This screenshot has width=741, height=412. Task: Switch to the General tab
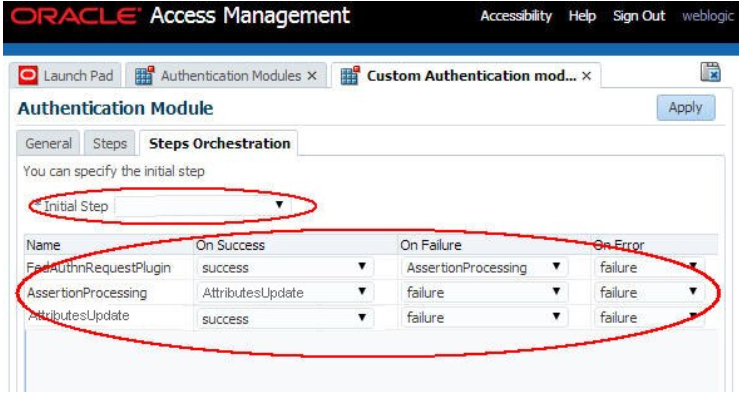coord(48,143)
